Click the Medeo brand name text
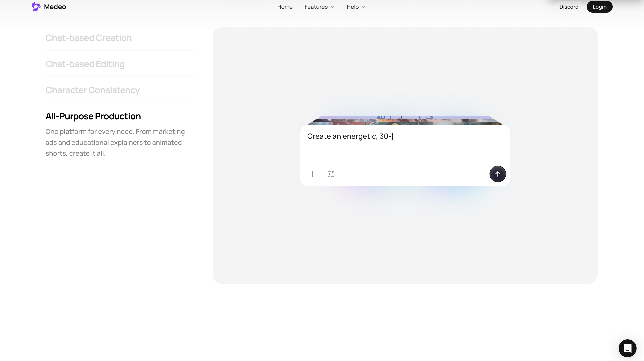This screenshot has height=361, width=644. (x=55, y=7)
